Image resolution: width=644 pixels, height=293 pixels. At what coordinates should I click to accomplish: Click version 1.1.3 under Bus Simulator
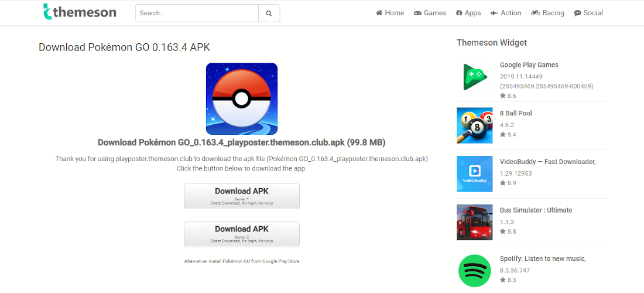coord(506,222)
